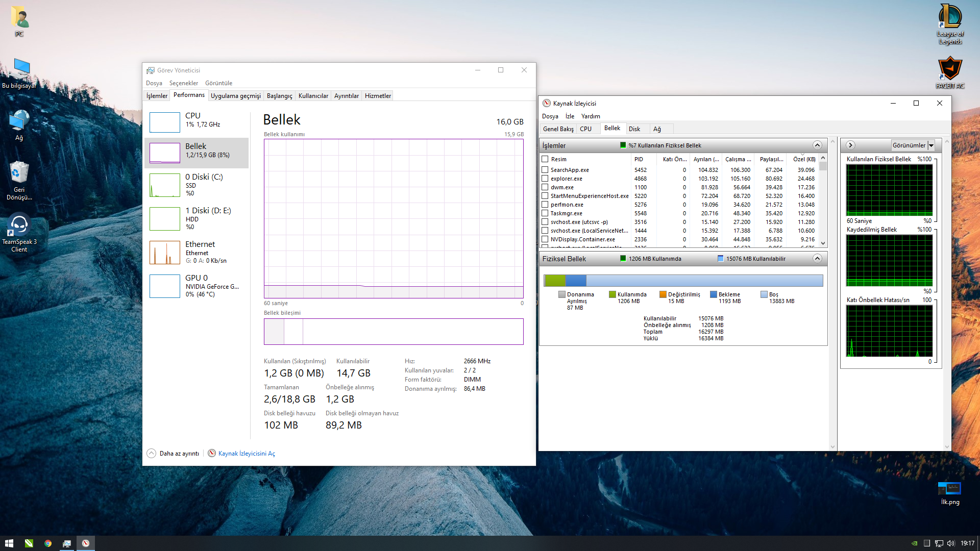Click volume icon in system tray

950,543
